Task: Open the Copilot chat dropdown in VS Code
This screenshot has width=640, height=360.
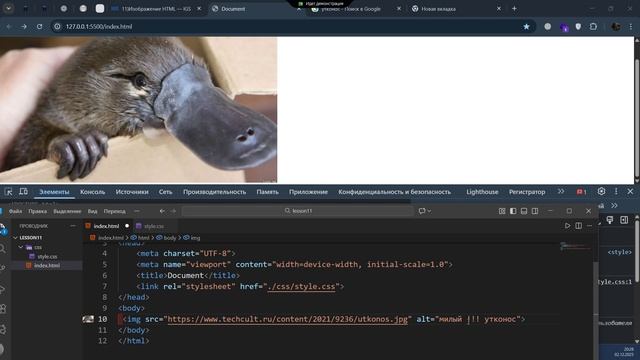Action: point(424,211)
